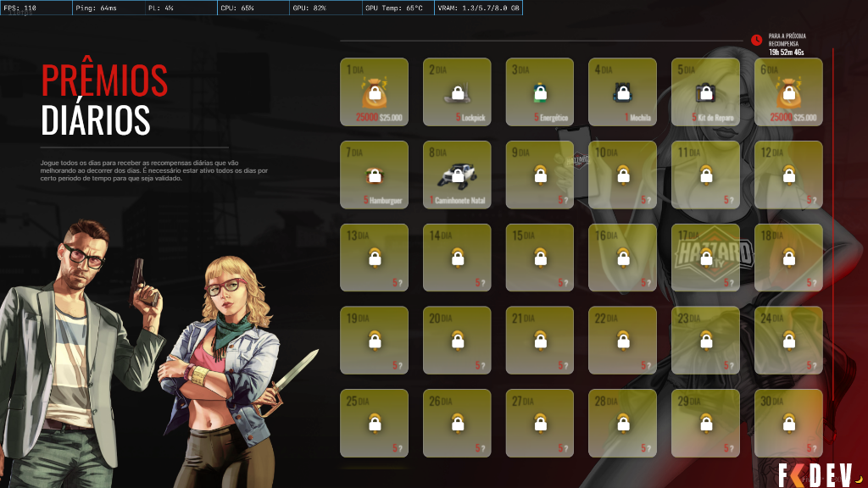
Task: Click the lock icon for day 11
Action: [x=706, y=175]
